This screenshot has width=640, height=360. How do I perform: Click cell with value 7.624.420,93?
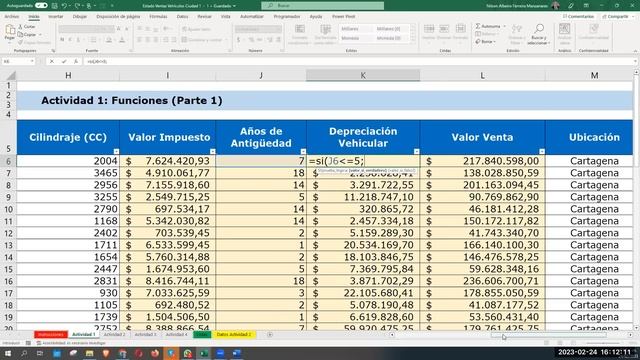(x=168, y=161)
